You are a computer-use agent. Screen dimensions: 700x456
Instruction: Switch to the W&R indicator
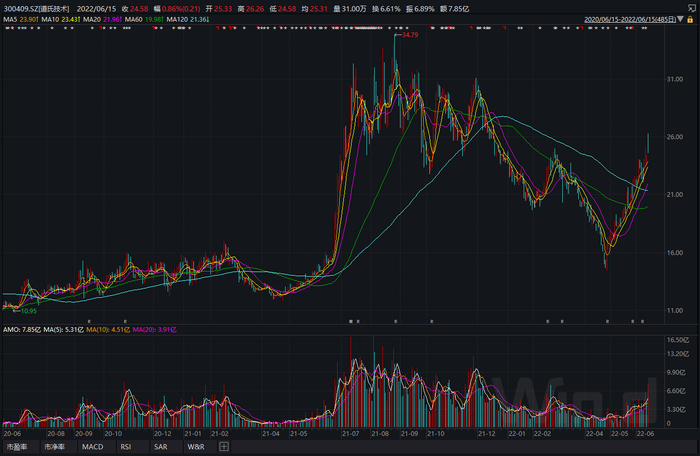tap(196, 447)
